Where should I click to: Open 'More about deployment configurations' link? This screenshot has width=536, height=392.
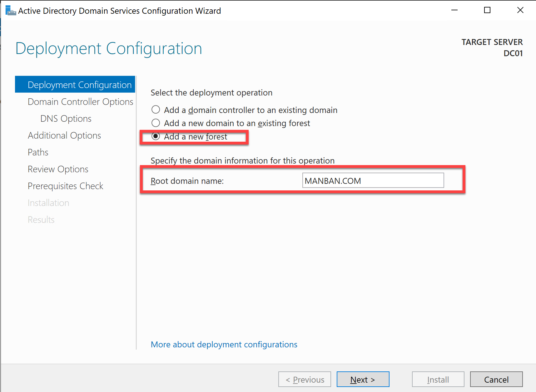224,344
